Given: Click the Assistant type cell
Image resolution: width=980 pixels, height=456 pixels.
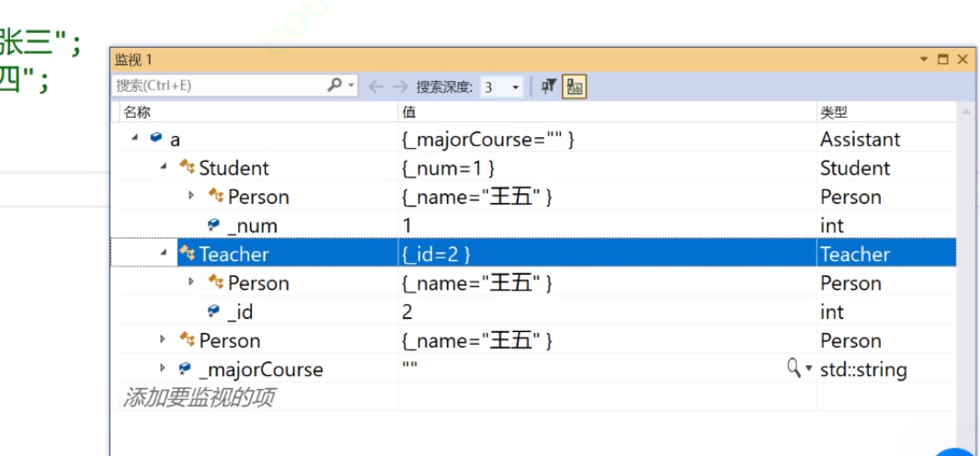Looking at the screenshot, I should (x=860, y=140).
